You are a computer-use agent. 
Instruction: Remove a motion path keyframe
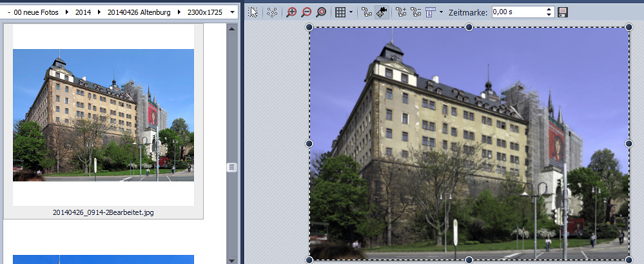tap(416, 12)
